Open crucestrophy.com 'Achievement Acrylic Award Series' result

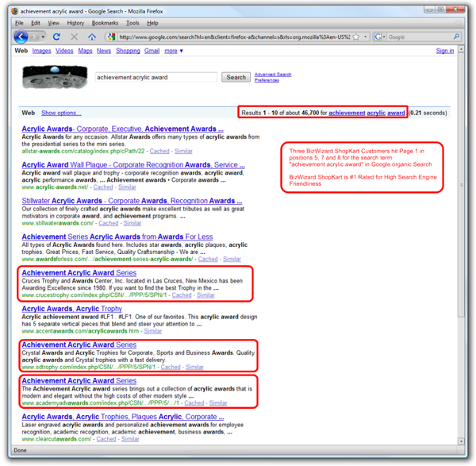click(79, 273)
